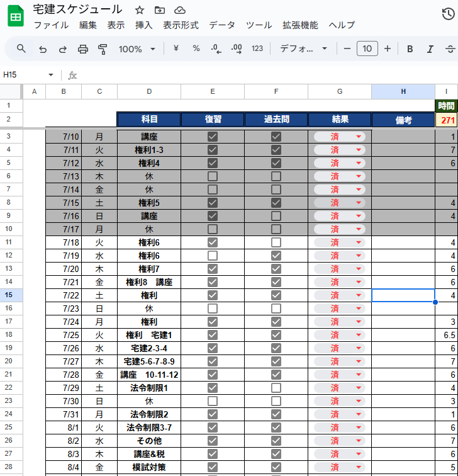Uncheck 過去問 checkbox in 7/10 row

(276, 137)
